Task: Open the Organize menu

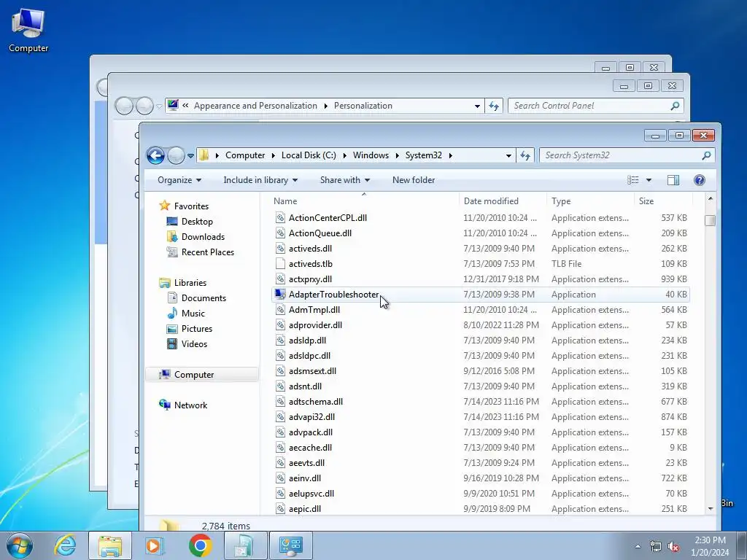Action: point(179,180)
